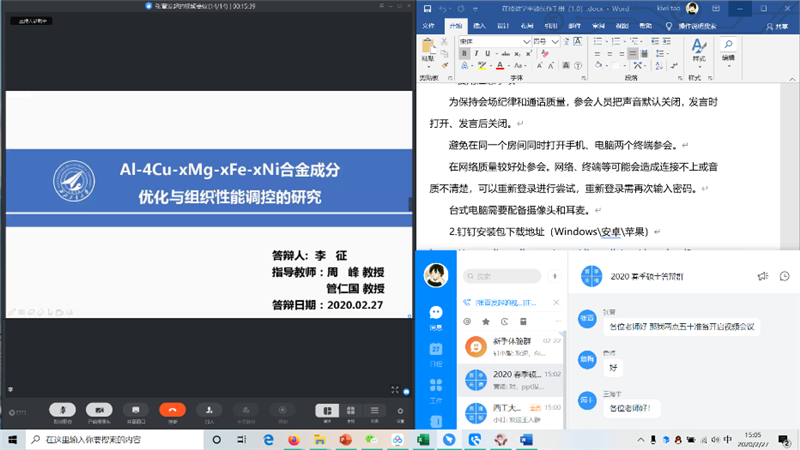The width and height of the screenshot is (800, 450).
Task: Apply the yellow text highlight color
Action: point(482,66)
